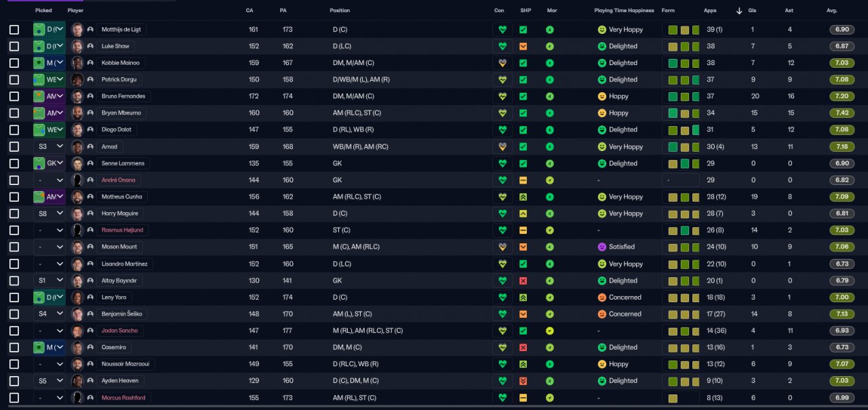Sort by the Gls column header

click(x=752, y=11)
